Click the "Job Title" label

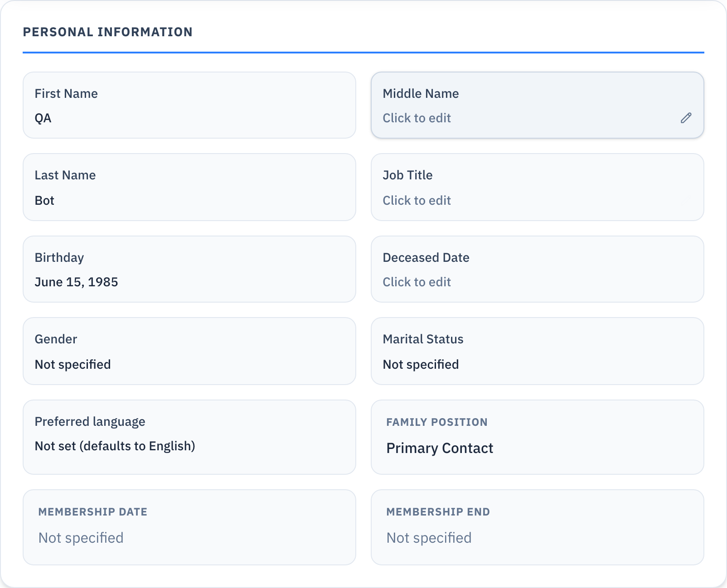click(x=407, y=175)
